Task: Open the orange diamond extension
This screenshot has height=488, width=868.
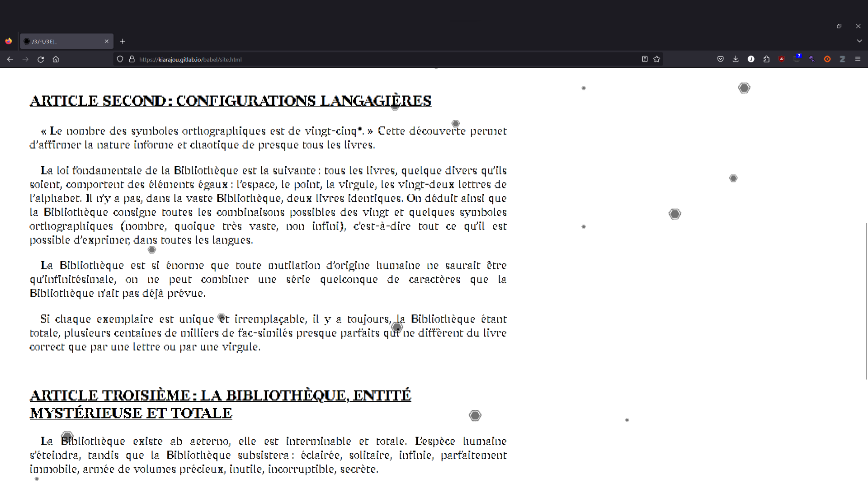Action: (x=827, y=59)
